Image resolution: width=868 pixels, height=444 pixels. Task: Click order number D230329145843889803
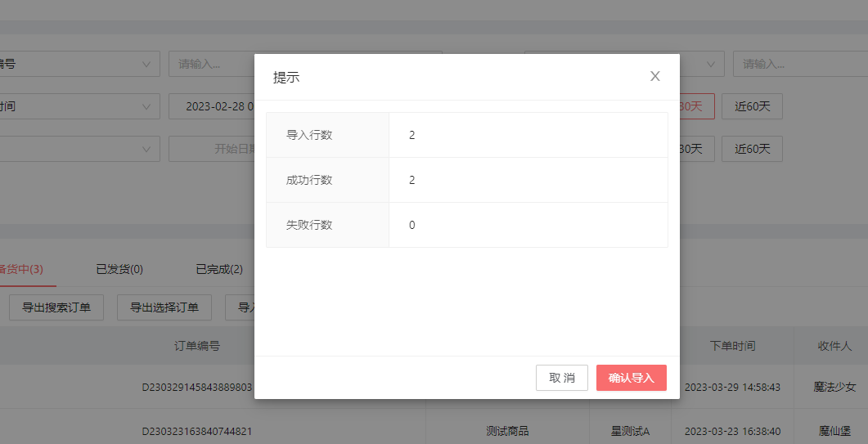[196, 387]
